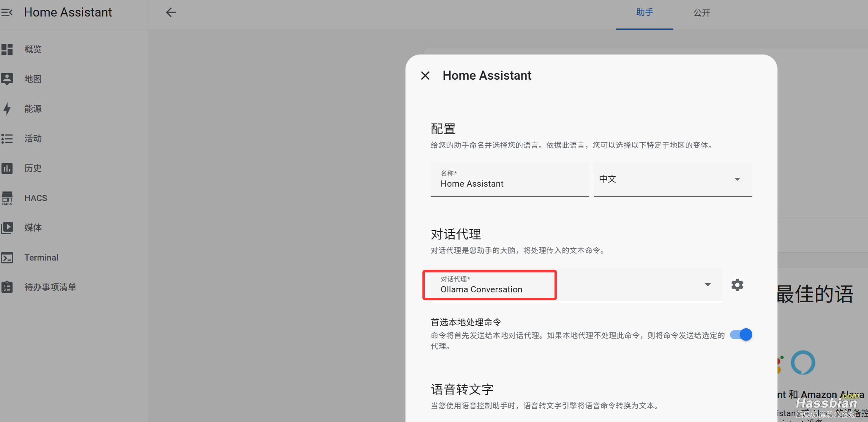Toggle the prefer local command handling (首选本地处理命令) switch
Viewport: 868px width, 422px height.
(741, 334)
